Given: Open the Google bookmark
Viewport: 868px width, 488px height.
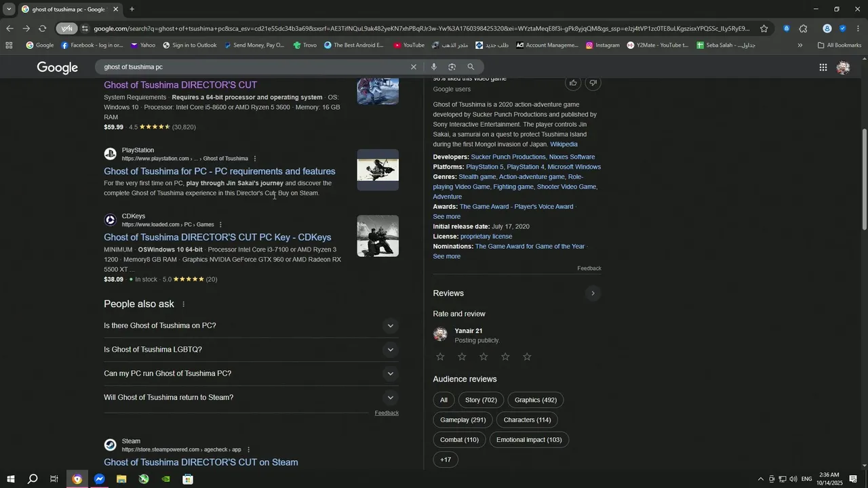Looking at the screenshot, I should (40, 45).
